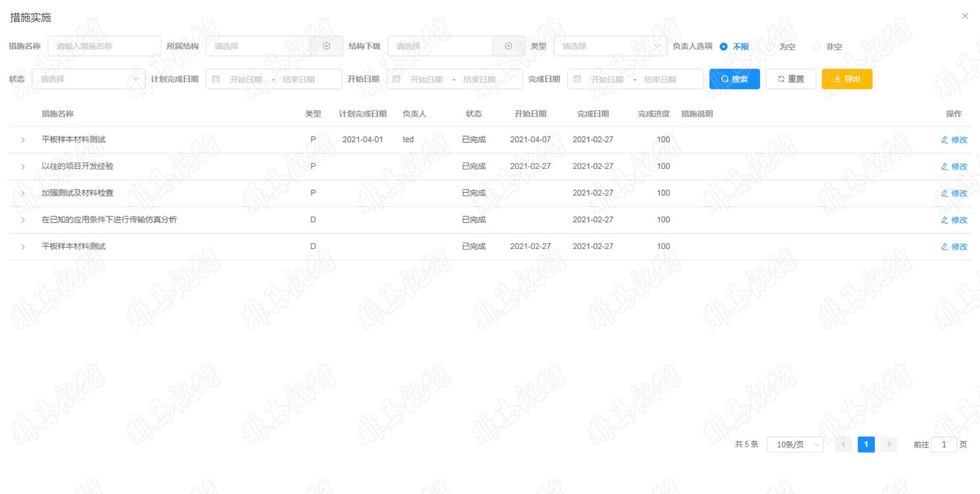
Task: Focus the 措施名称 input field
Action: pyautogui.click(x=104, y=46)
